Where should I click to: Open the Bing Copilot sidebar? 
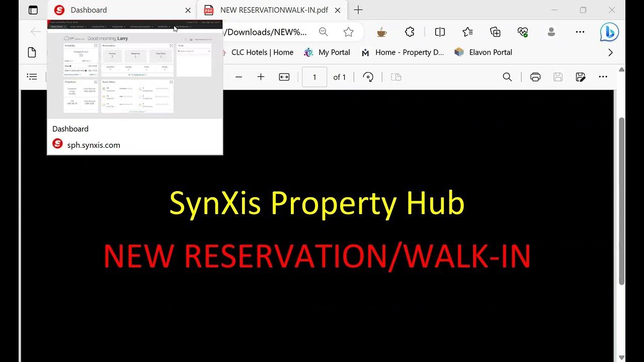click(609, 32)
